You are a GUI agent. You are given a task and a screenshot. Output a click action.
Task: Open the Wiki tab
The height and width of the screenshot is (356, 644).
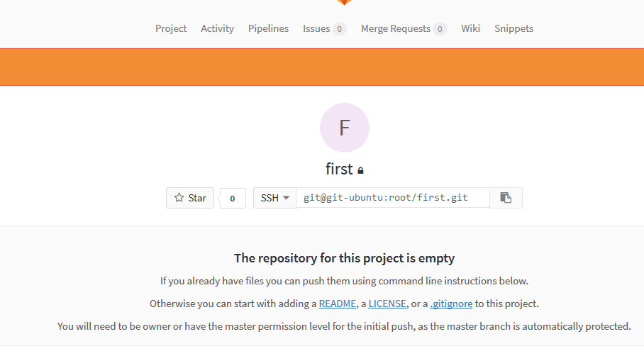(x=470, y=29)
